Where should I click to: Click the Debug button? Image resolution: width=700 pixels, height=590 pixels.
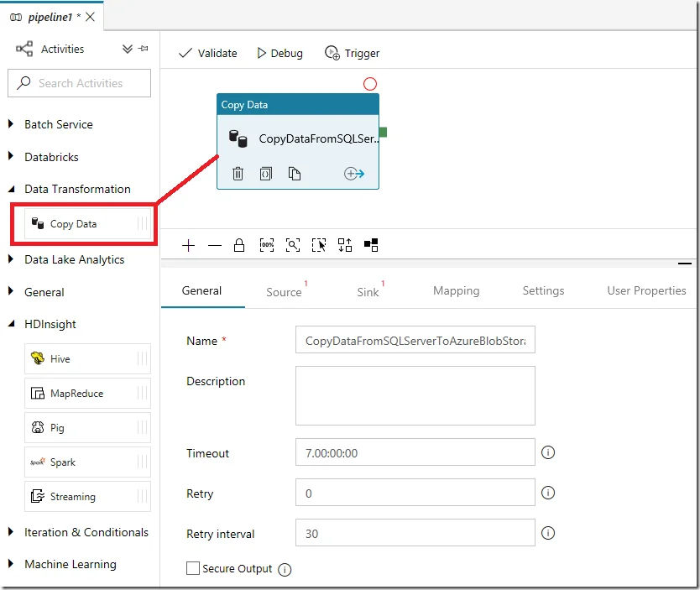tap(279, 53)
